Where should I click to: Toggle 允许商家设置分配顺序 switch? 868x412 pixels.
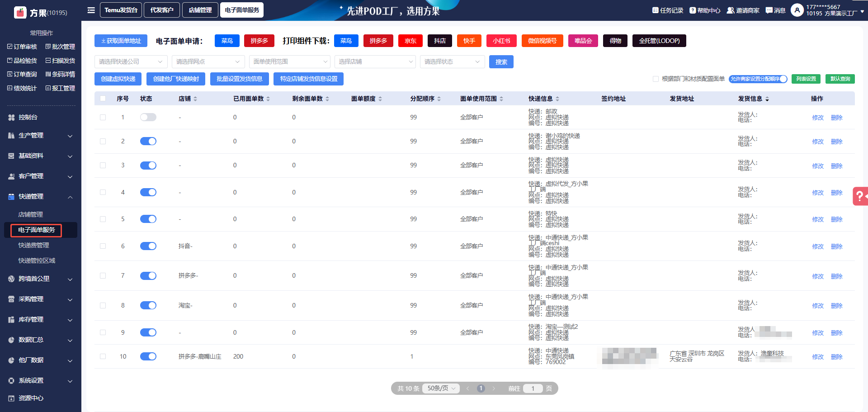[x=758, y=79]
